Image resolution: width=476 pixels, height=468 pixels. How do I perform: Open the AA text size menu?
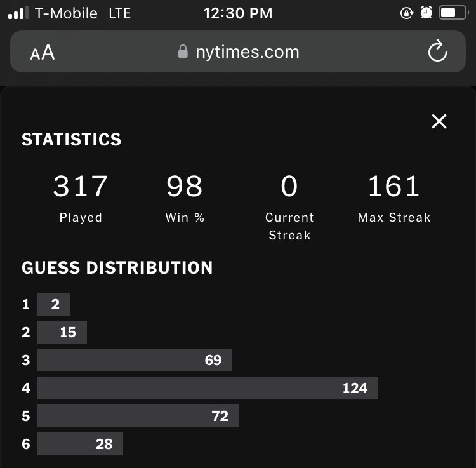(43, 52)
